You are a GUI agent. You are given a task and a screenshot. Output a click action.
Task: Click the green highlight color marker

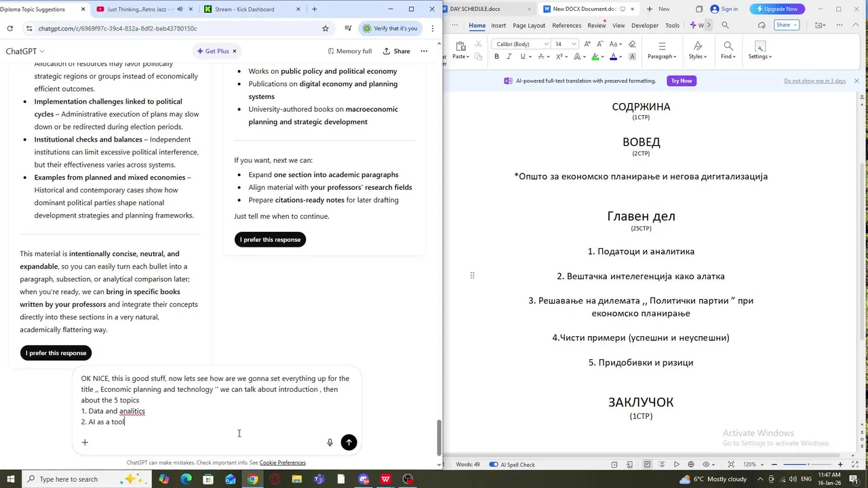tap(595, 57)
